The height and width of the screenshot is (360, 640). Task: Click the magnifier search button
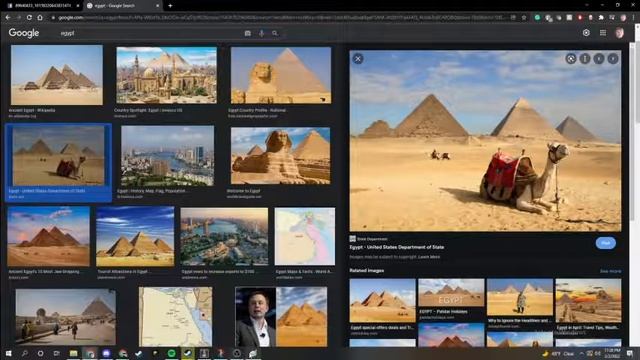click(x=275, y=33)
